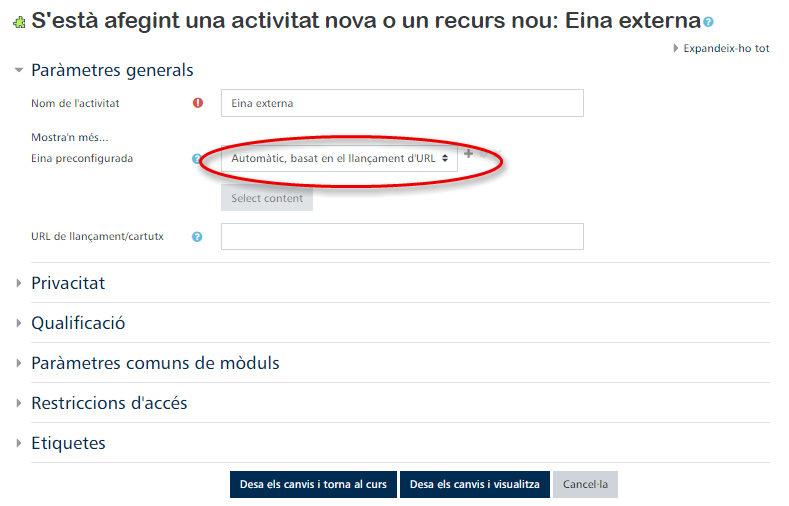789x506 pixels.
Task: Focus the Nom de l'activitat text field
Action: point(402,103)
